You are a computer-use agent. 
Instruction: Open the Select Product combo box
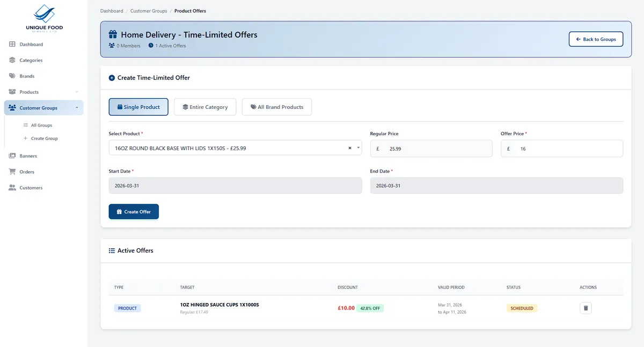pos(235,148)
